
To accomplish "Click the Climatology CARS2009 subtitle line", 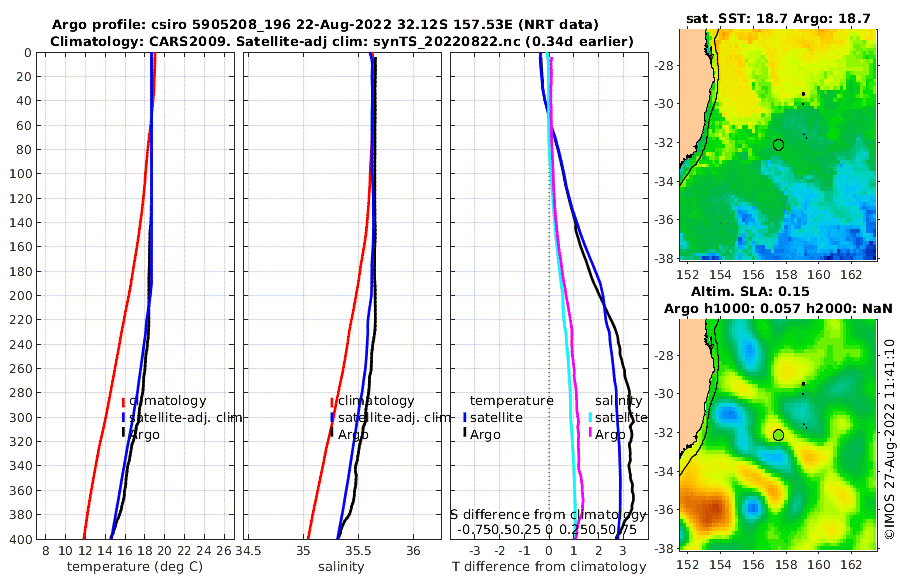I will tap(342, 41).
